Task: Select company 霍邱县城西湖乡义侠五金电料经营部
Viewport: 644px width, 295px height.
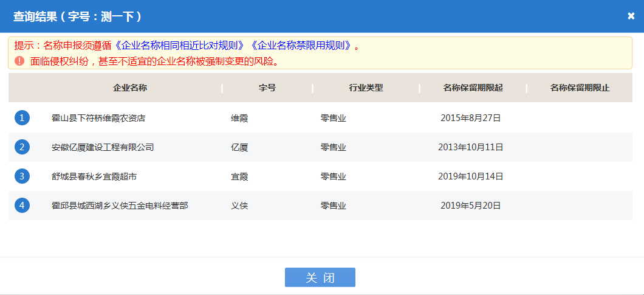Action: [120, 206]
